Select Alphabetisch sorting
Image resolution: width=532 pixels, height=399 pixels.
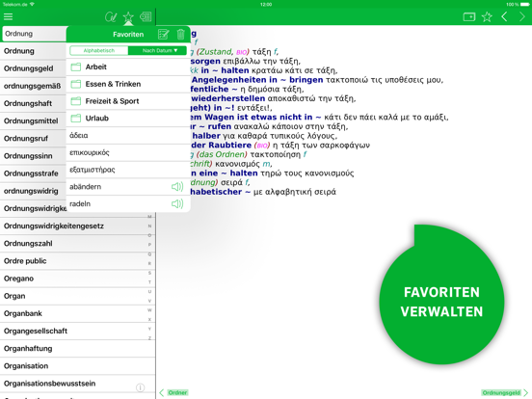(99, 50)
